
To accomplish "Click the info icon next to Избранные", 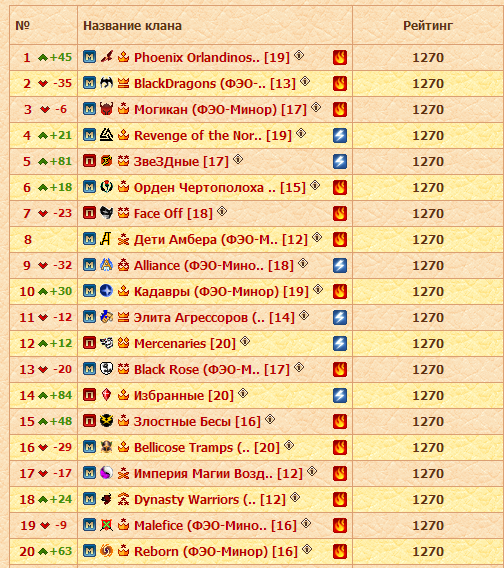I will pyautogui.click(x=243, y=393).
